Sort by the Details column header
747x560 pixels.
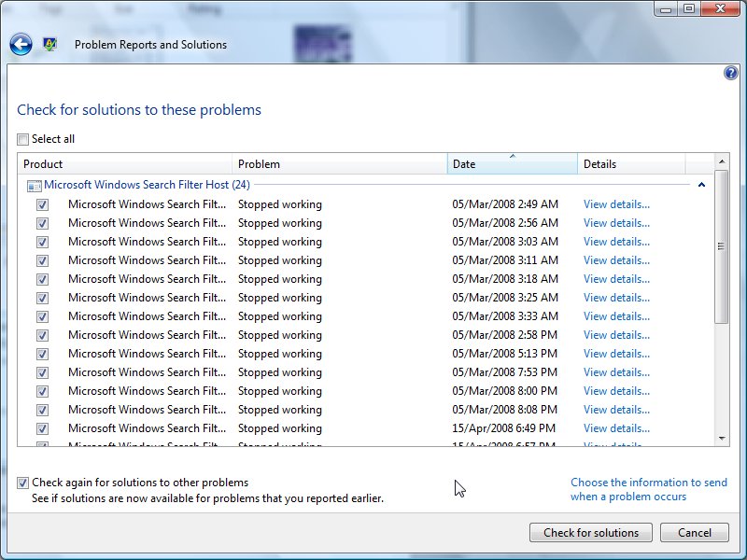[631, 164]
